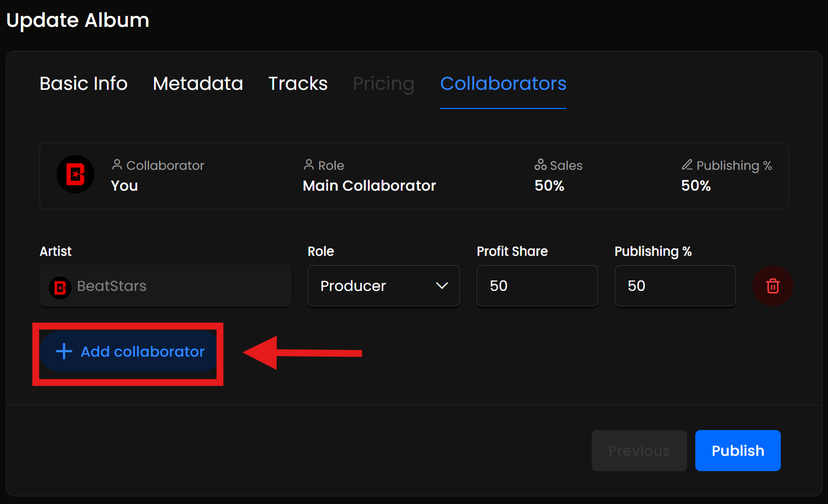Click the Add collaborator button

click(129, 351)
